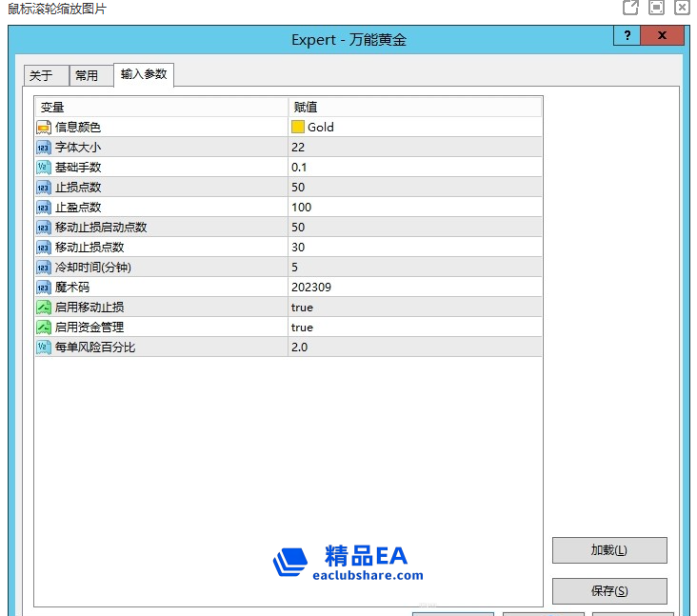Select the 信息颜色 variable name

tap(78, 128)
